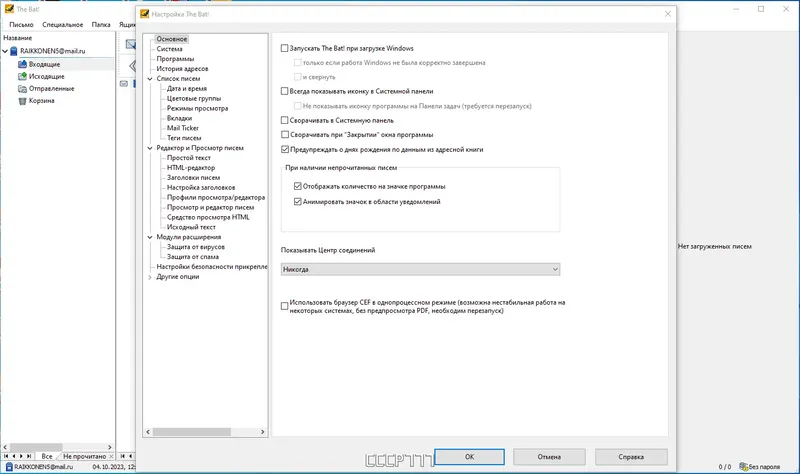The width and height of the screenshot is (800, 474).
Task: Collapse the 'Редактор и Просмотр писем' branch
Action: pyautogui.click(x=150, y=148)
